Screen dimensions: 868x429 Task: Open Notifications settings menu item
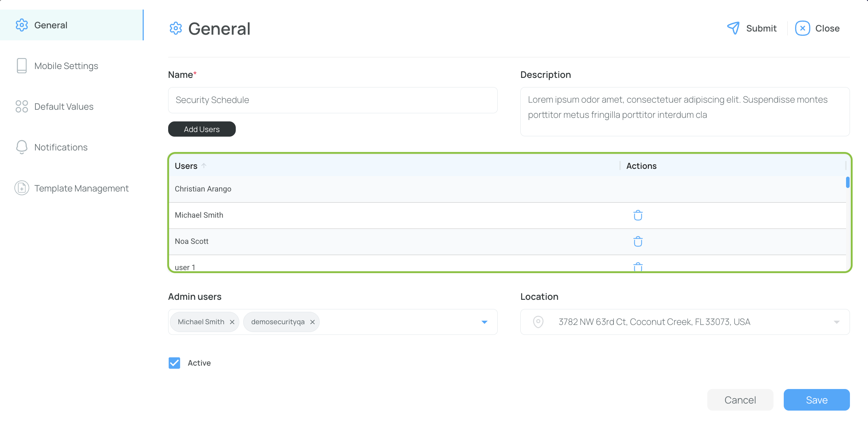pyautogui.click(x=61, y=147)
